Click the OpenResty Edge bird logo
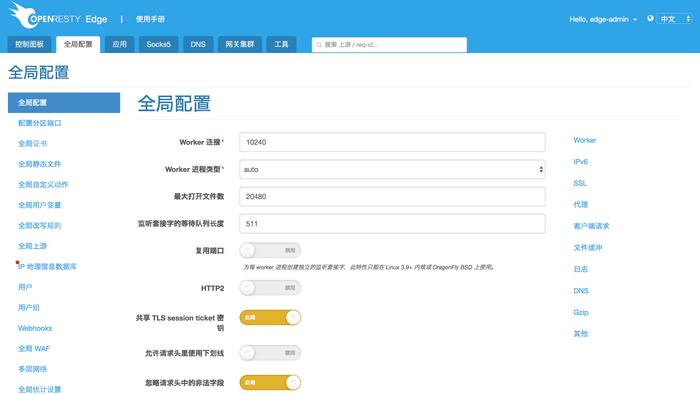 coord(23,16)
